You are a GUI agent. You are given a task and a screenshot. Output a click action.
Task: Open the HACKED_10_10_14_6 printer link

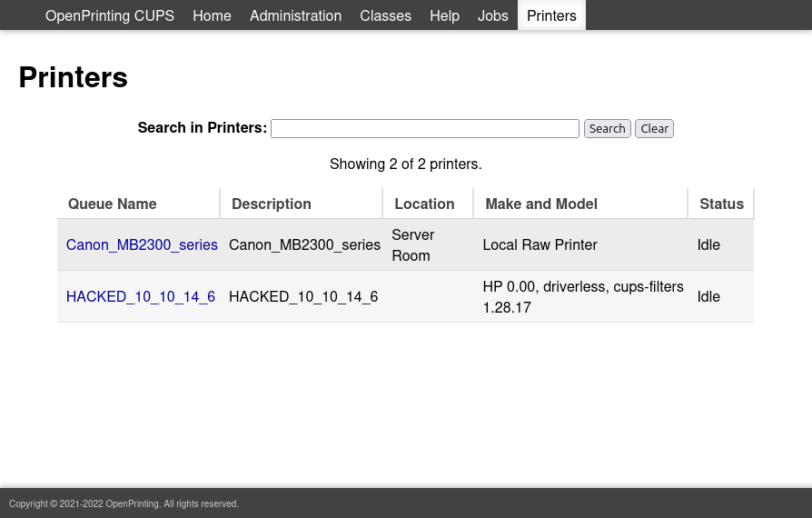(141, 296)
